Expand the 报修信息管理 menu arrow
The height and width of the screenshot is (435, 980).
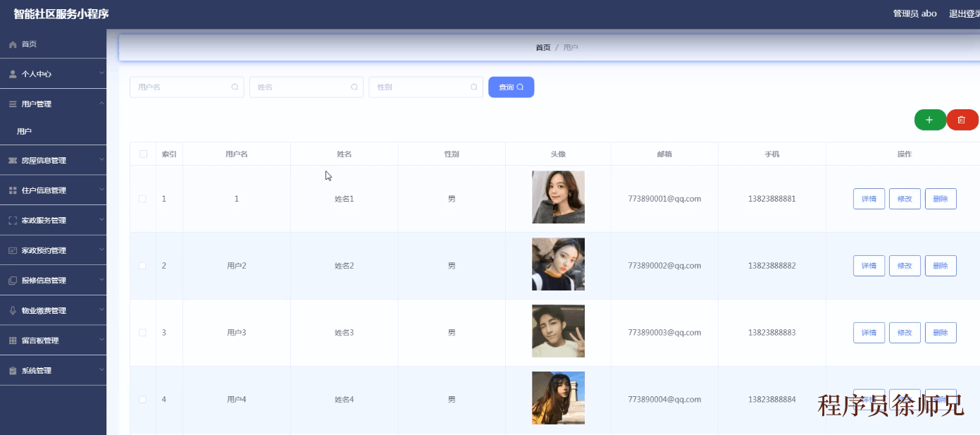click(101, 280)
